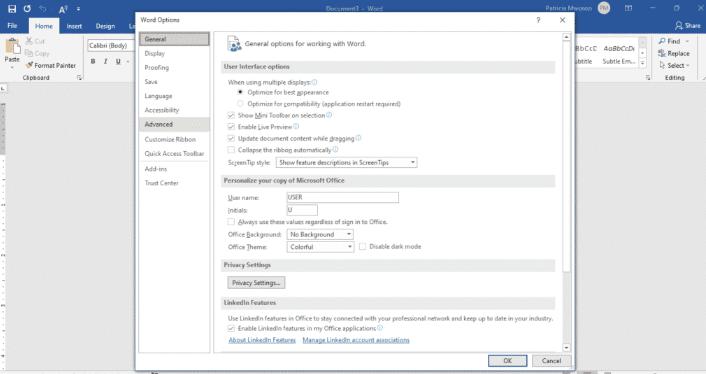This screenshot has height=374, width=706.
Task: Toggle Bold formatting button
Action: 93,61
